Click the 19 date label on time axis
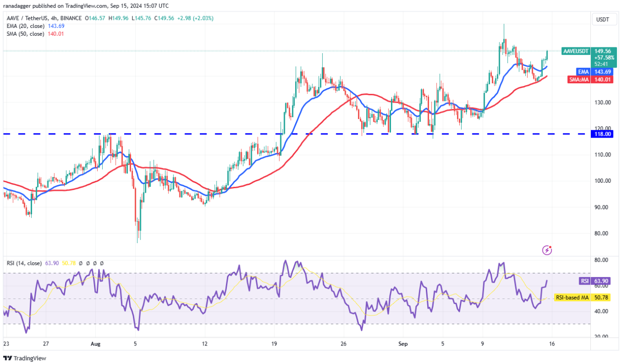 [x=275, y=345]
